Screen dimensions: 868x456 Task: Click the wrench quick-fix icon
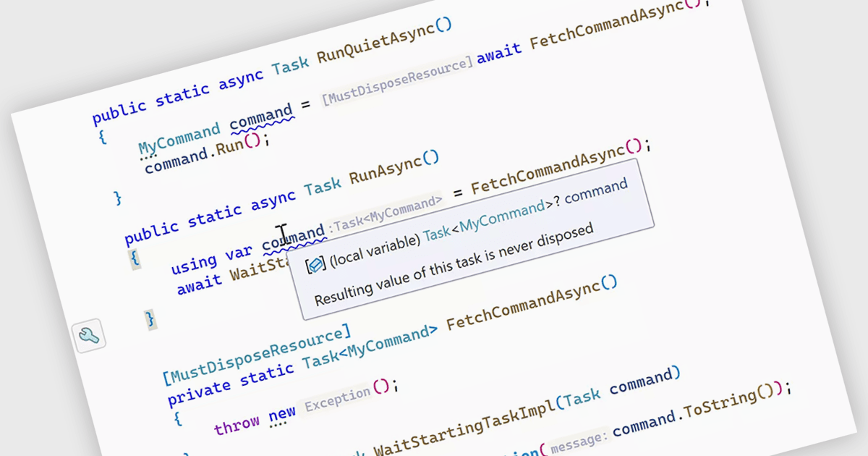(x=89, y=337)
